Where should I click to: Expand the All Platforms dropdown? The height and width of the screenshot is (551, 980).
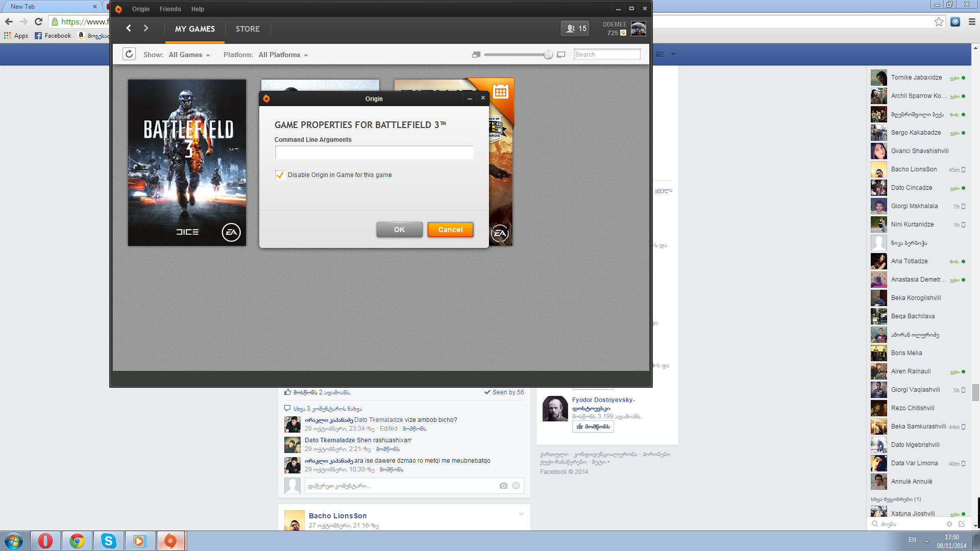point(283,55)
